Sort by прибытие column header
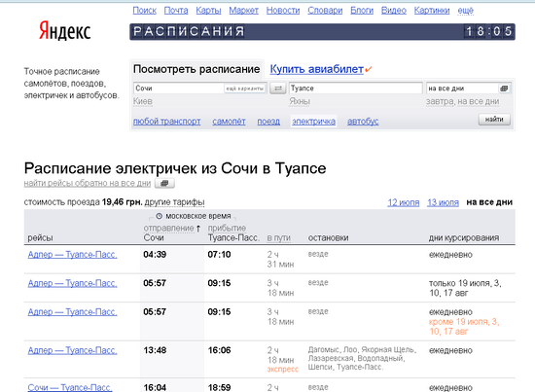 point(227,228)
